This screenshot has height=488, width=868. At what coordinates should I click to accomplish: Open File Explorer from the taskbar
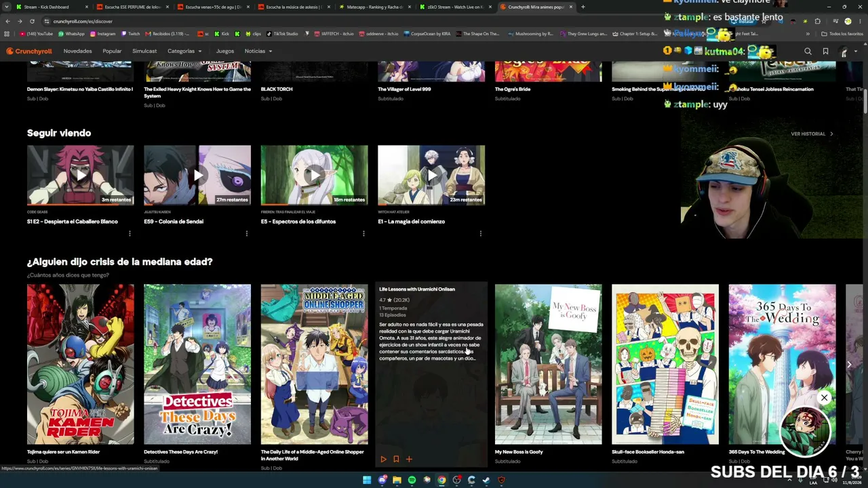[x=397, y=480]
